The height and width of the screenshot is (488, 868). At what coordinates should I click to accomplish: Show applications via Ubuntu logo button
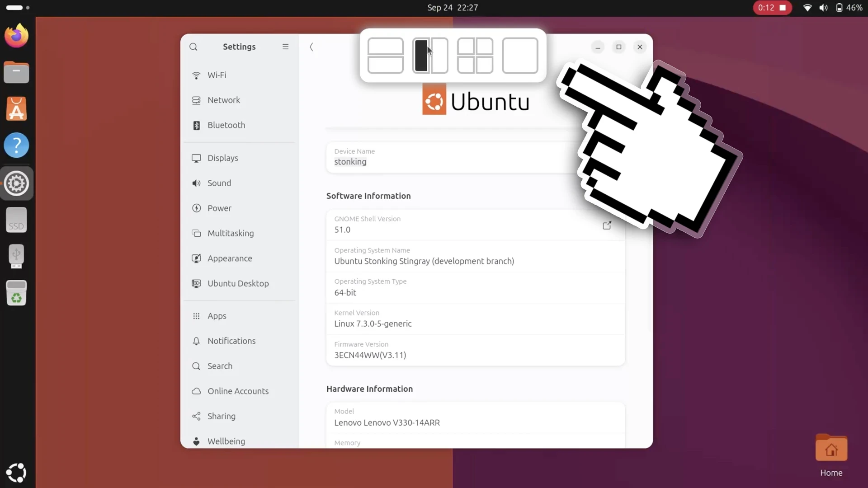(x=17, y=473)
